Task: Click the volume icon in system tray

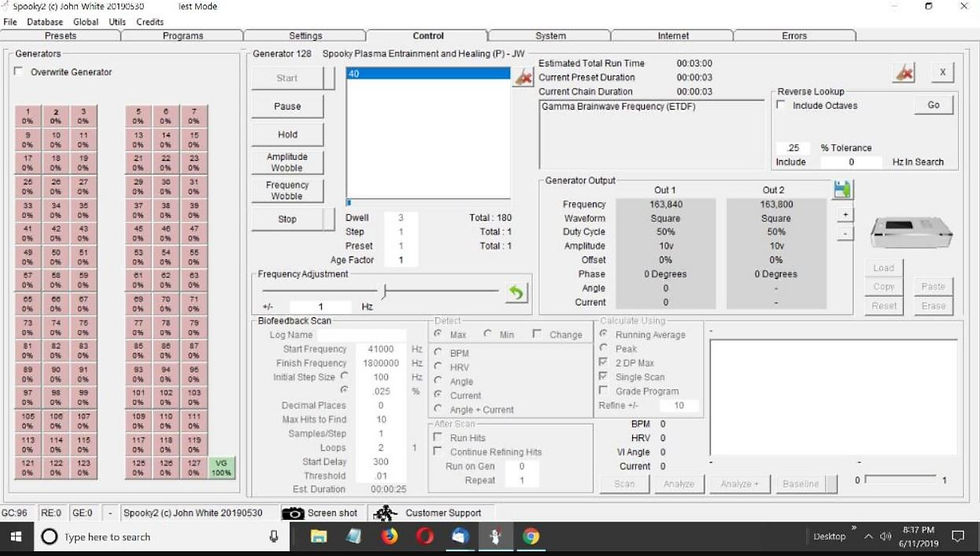Action: pyautogui.click(x=886, y=537)
